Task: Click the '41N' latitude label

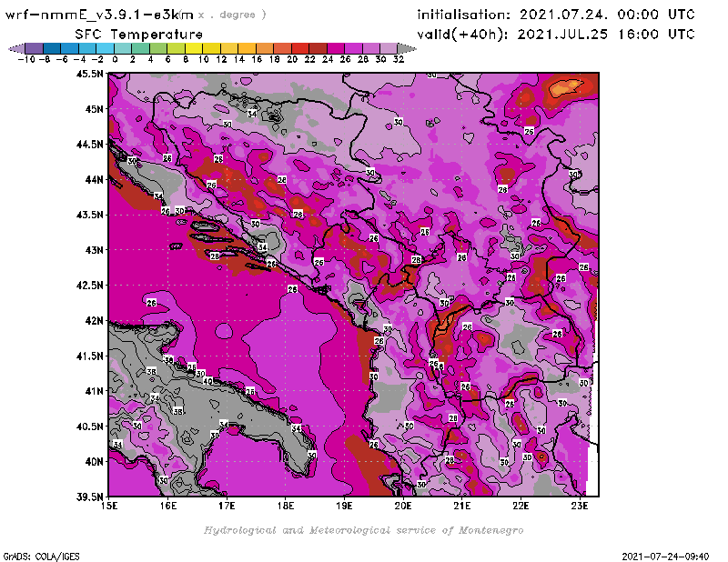Action: point(94,391)
